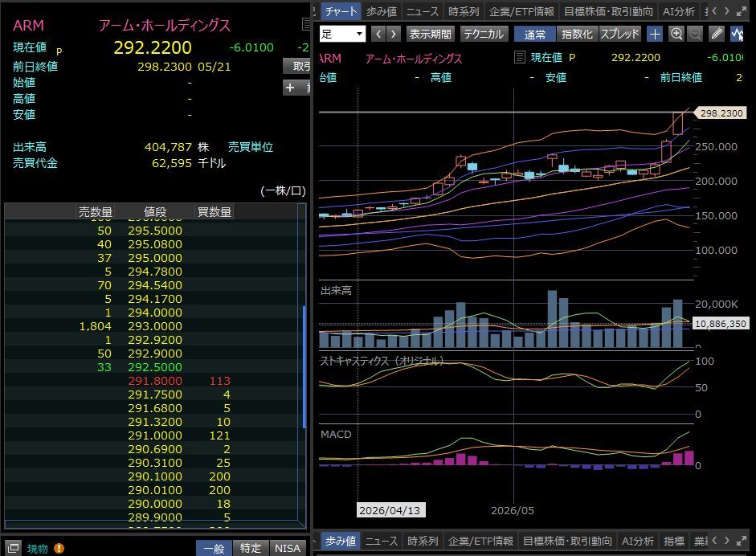Click best ask price 292.5000
This screenshot has height=556, width=756.
155,367
